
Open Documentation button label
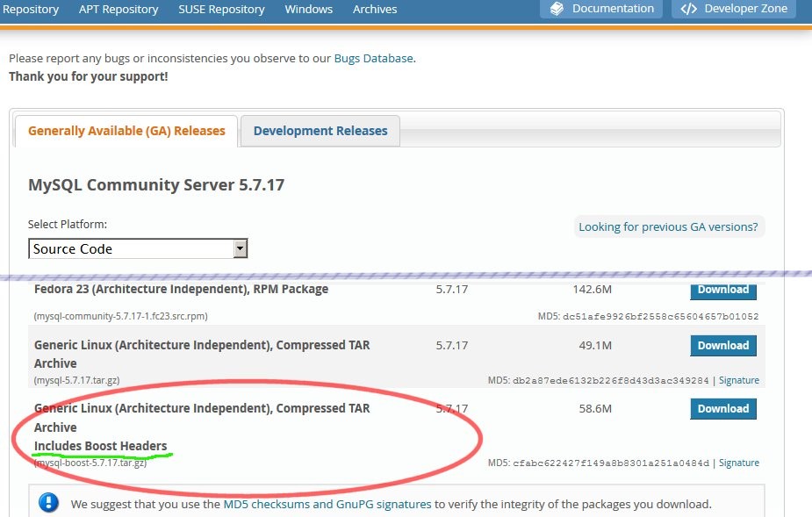[613, 9]
